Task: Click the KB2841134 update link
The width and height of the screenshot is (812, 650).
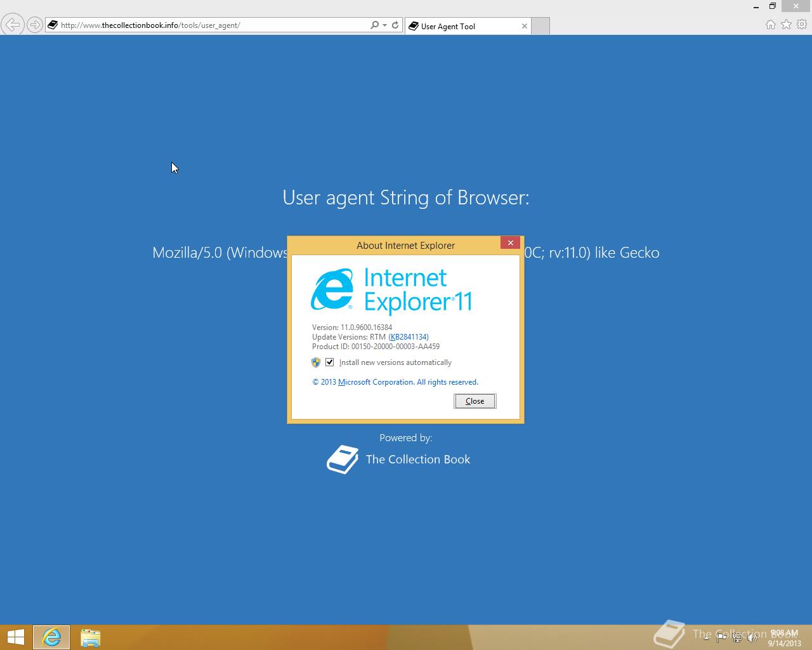Action: coord(409,337)
